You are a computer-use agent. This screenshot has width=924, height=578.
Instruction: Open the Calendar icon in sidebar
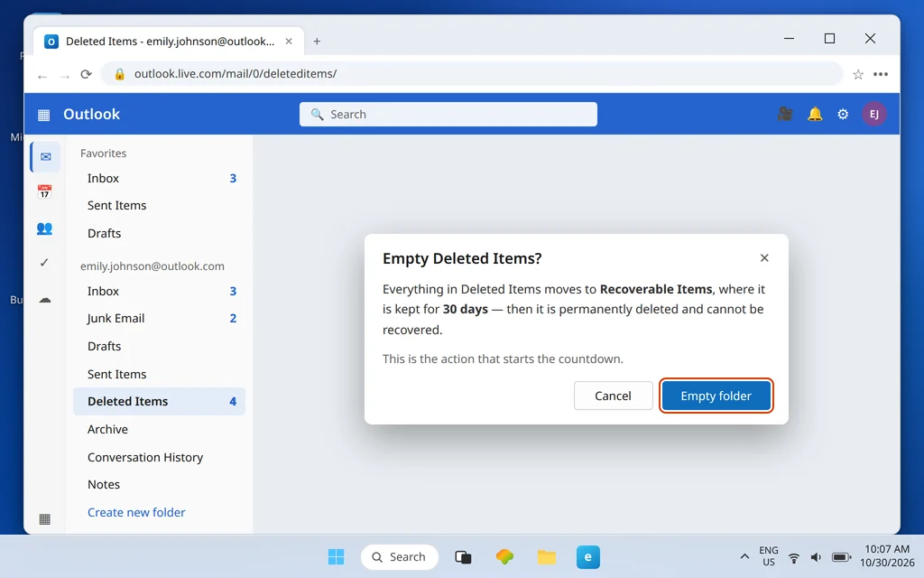tap(44, 191)
